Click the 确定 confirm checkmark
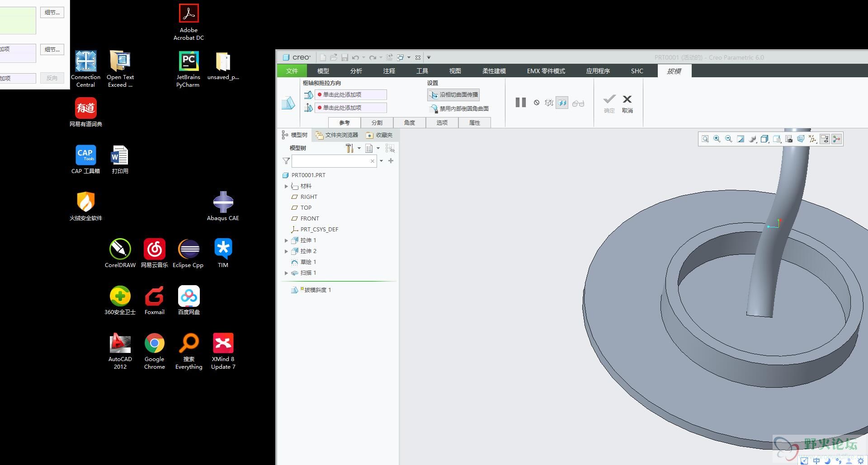868x465 pixels. tap(609, 103)
